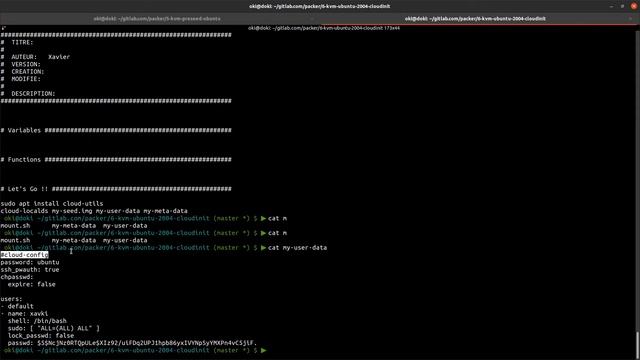Click the '# AUTEUR: Xavier' line

point(35,57)
